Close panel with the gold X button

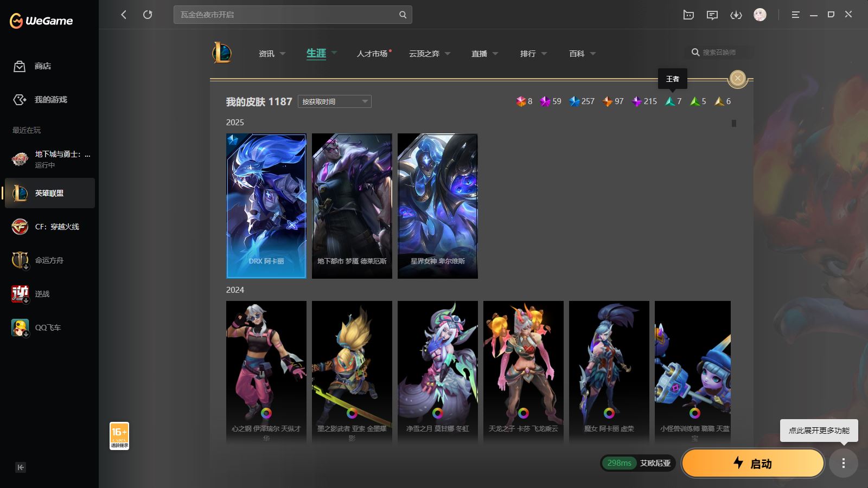[x=737, y=79]
